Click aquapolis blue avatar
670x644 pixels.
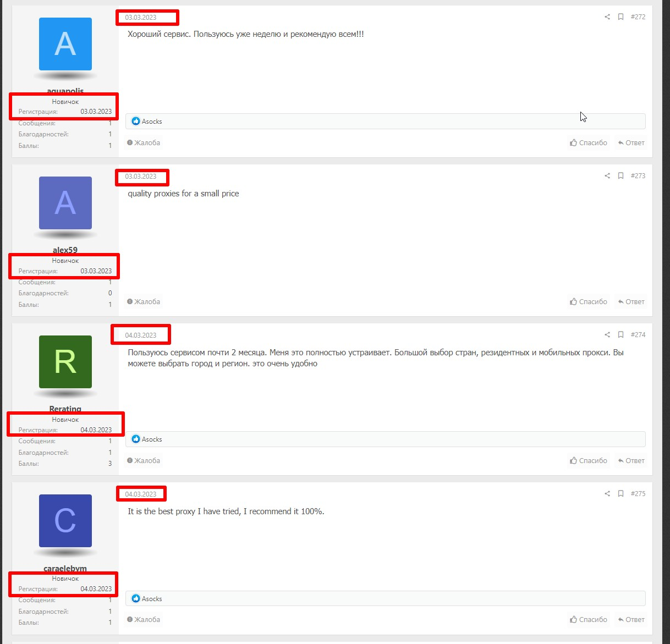[x=65, y=44]
